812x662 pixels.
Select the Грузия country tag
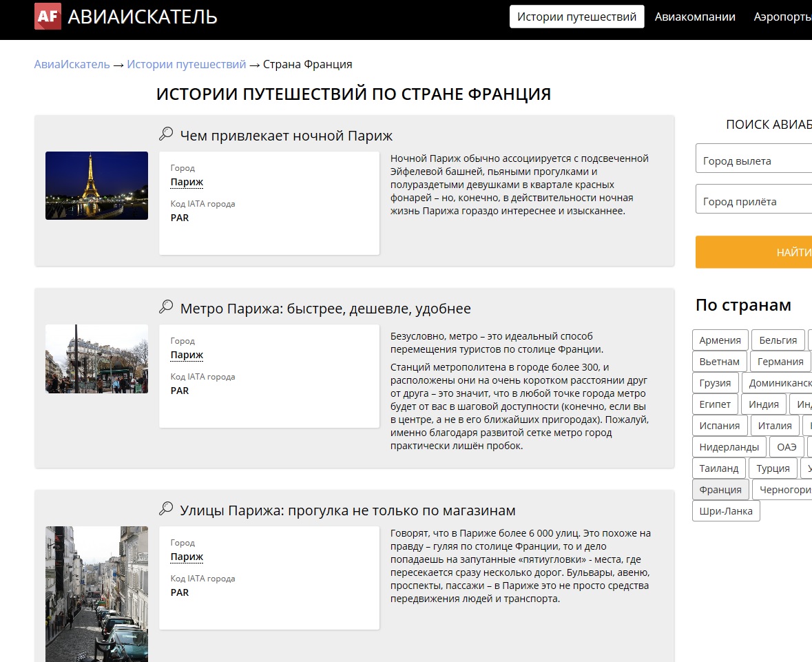pyautogui.click(x=715, y=383)
